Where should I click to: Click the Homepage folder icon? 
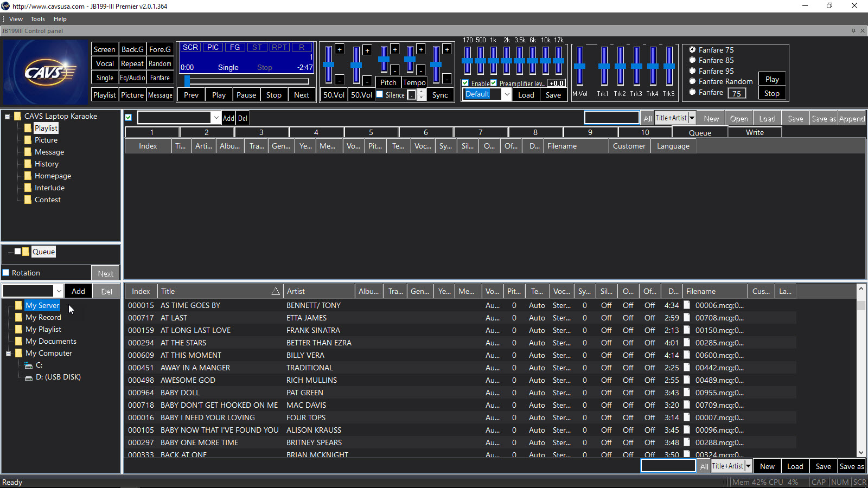[x=28, y=176]
